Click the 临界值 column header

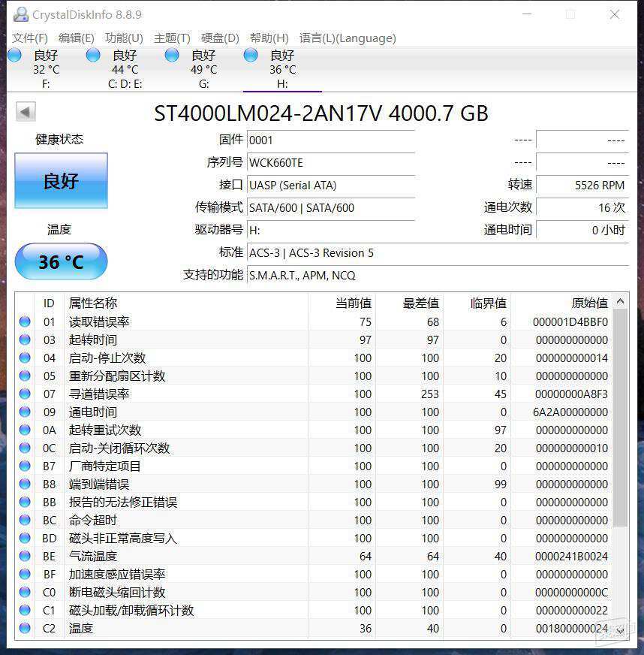tap(477, 303)
